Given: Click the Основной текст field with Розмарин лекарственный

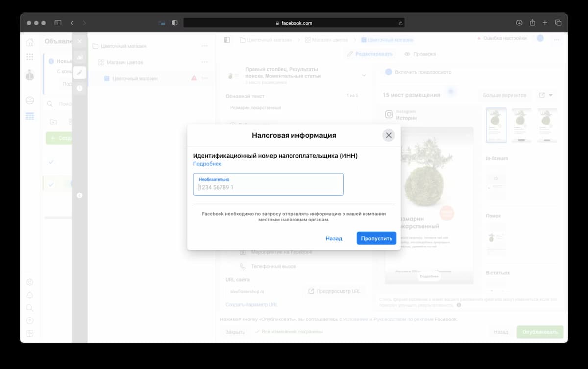Looking at the screenshot, I should pyautogui.click(x=292, y=107).
